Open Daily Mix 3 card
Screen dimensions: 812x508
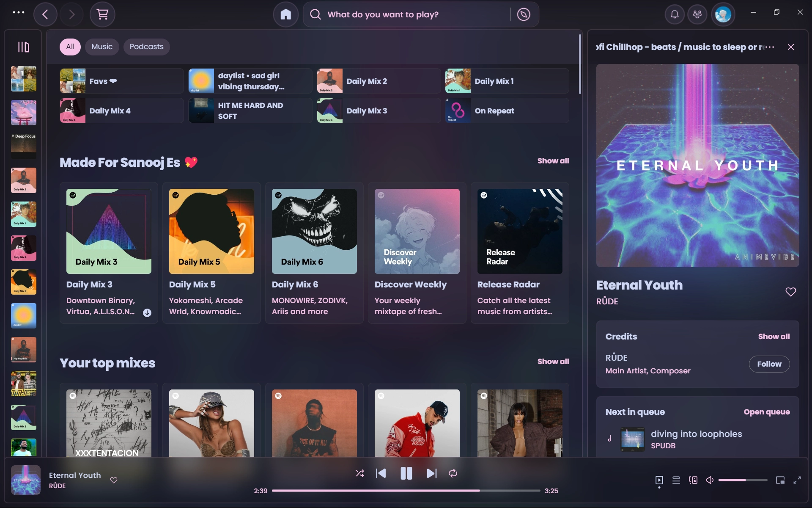click(109, 253)
